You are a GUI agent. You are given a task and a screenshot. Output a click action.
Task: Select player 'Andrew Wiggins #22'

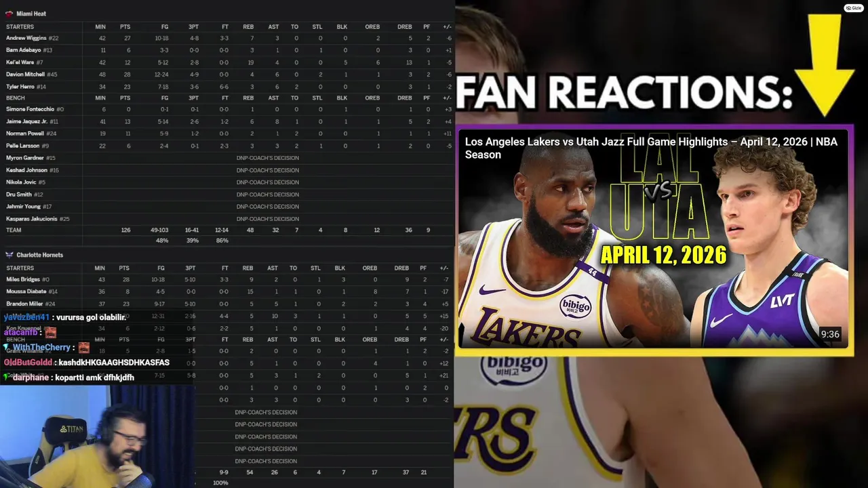click(33, 38)
